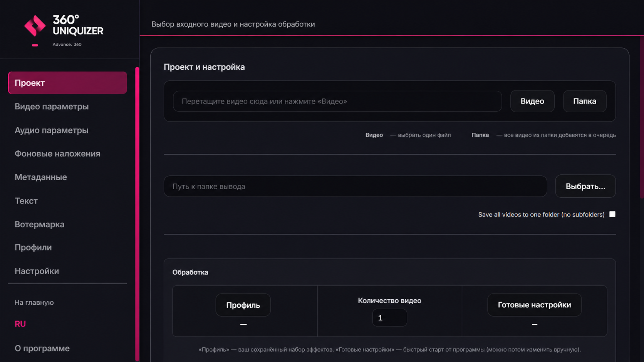Click the Проект и настройка heading

(204, 67)
